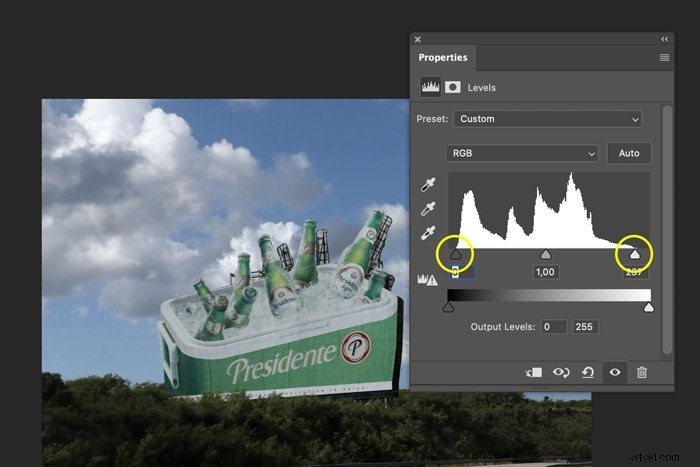Open the RGB channel dropdown
This screenshot has height=467, width=700.
pyautogui.click(x=522, y=153)
